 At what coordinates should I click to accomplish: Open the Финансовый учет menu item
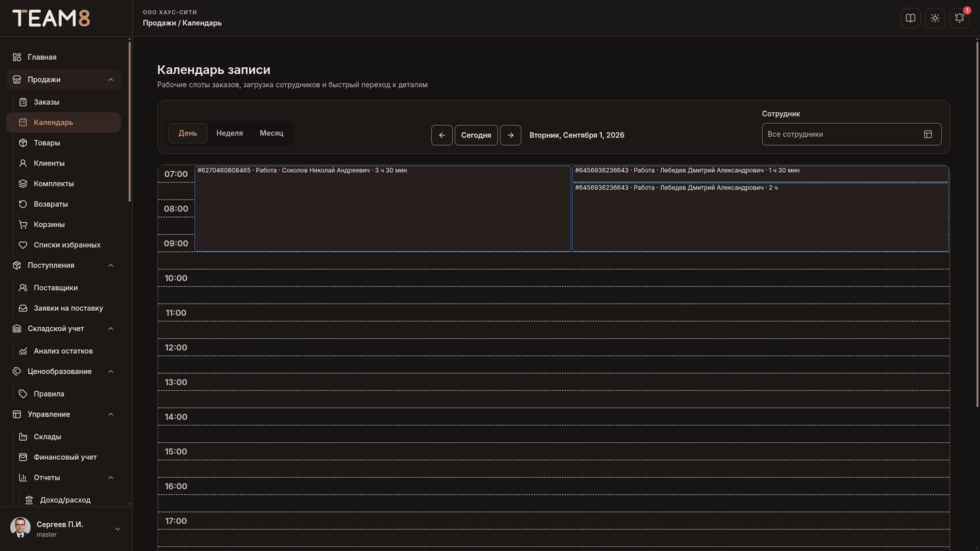point(64,457)
